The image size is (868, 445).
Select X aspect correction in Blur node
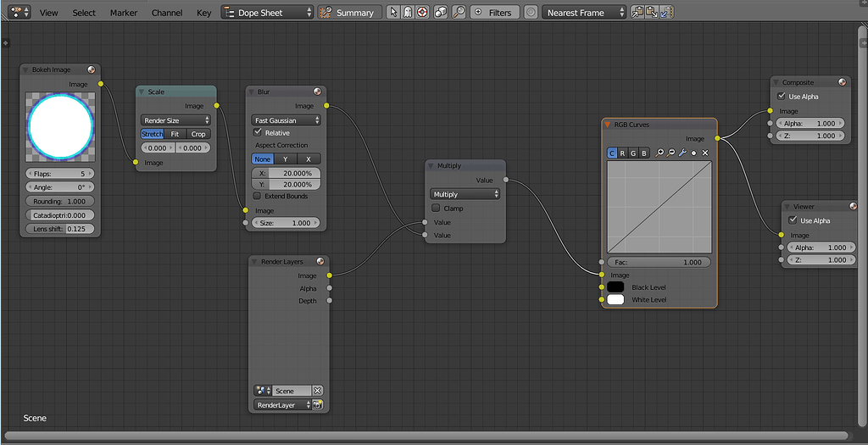309,159
